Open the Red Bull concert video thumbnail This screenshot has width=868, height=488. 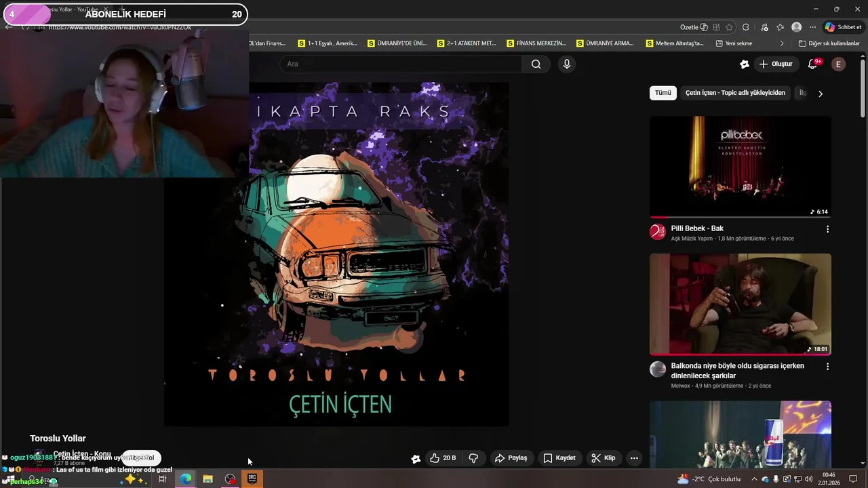[x=741, y=434]
